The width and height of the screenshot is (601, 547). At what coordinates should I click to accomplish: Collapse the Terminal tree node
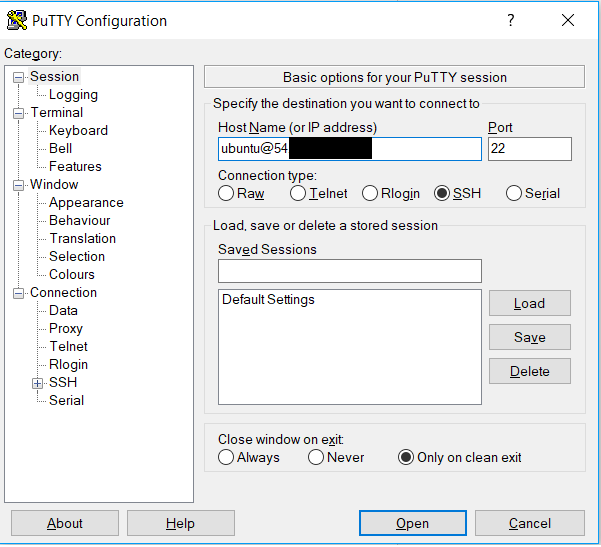(x=18, y=113)
